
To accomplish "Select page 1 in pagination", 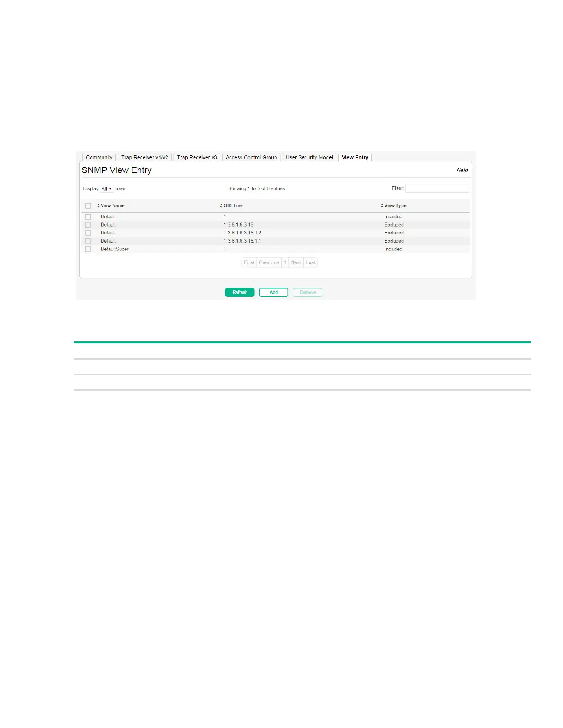I will pyautogui.click(x=285, y=262).
